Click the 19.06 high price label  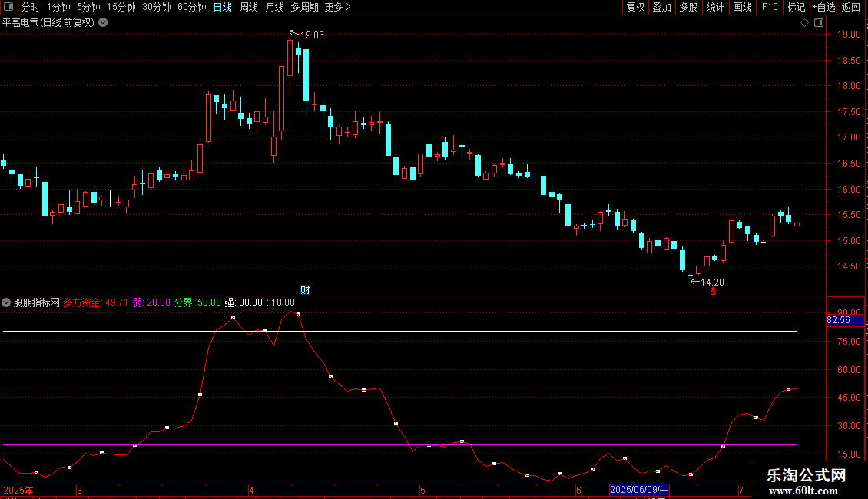[312, 35]
